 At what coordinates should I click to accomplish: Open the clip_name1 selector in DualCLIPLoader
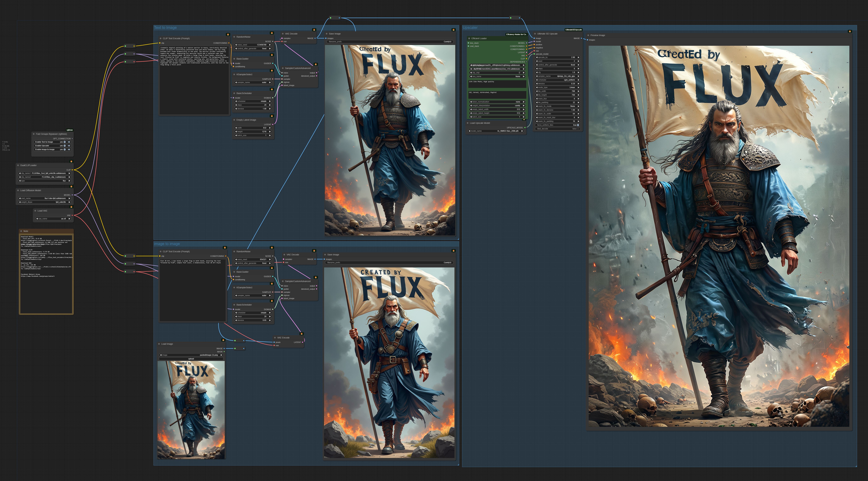click(x=44, y=173)
